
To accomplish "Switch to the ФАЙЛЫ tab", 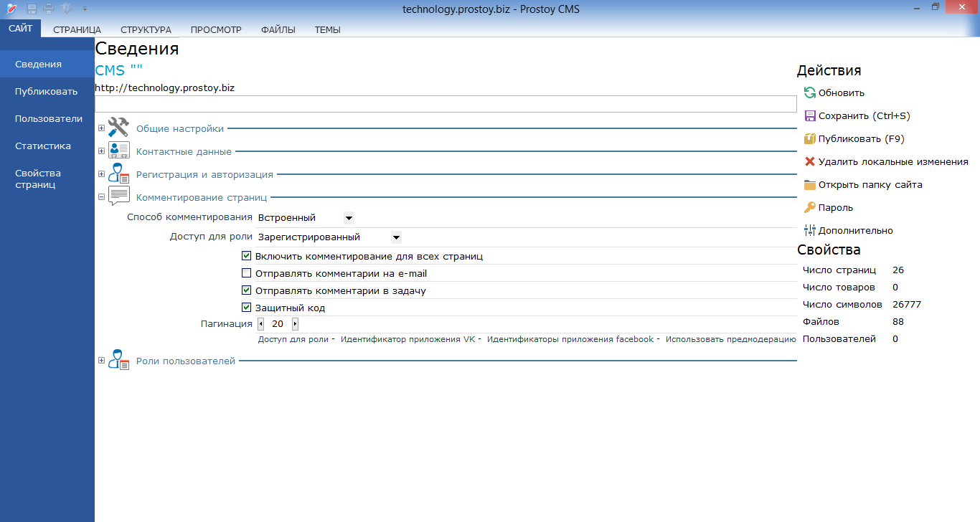I will 278,29.
